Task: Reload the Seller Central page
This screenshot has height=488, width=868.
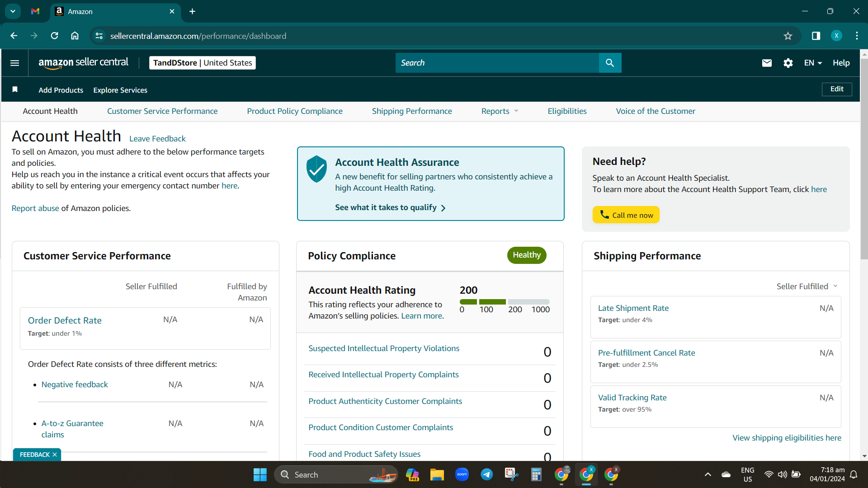Action: click(54, 36)
